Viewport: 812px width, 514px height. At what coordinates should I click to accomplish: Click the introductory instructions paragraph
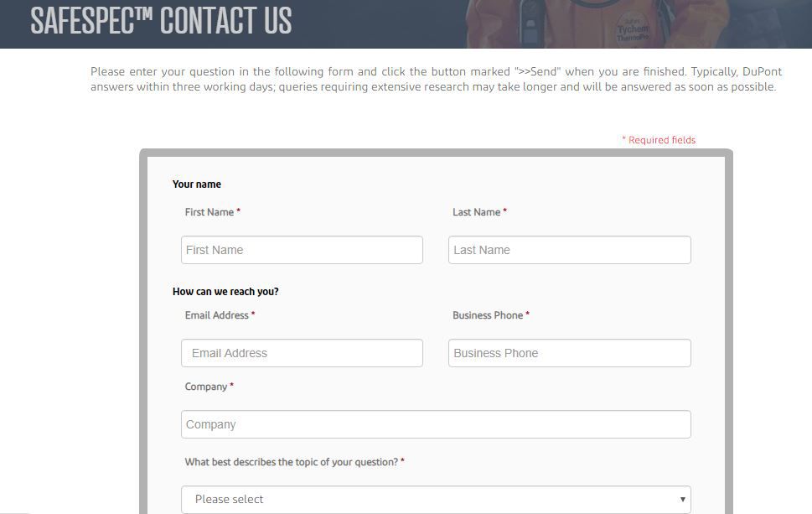[x=436, y=79]
